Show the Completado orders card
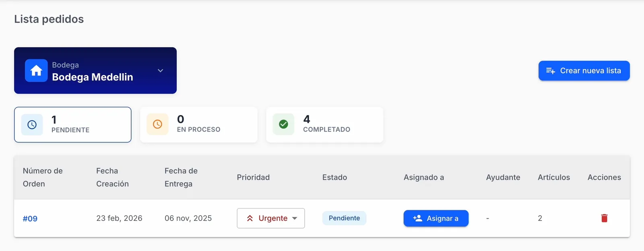The height and width of the screenshot is (251, 644). point(325,125)
